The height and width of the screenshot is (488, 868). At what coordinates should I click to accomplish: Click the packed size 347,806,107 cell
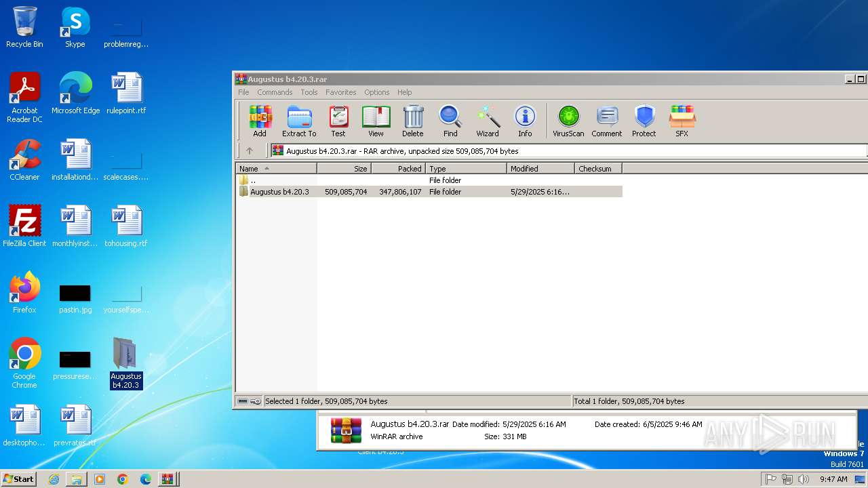(x=400, y=192)
